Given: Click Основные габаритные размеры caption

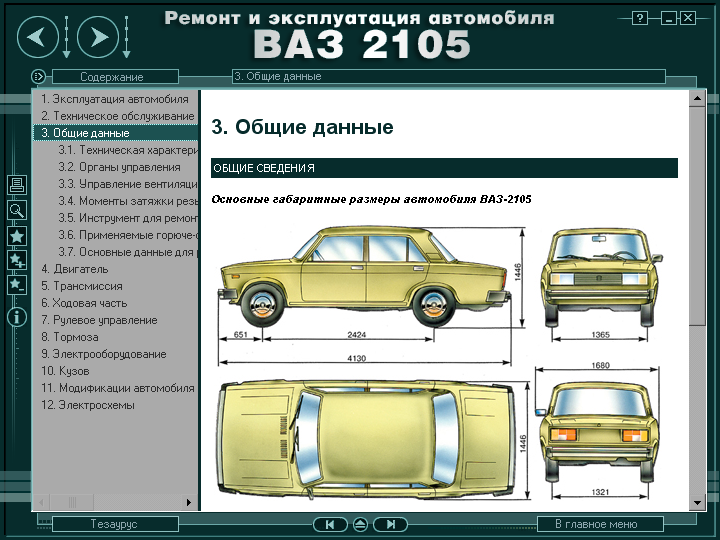Looking at the screenshot, I should (371, 199).
